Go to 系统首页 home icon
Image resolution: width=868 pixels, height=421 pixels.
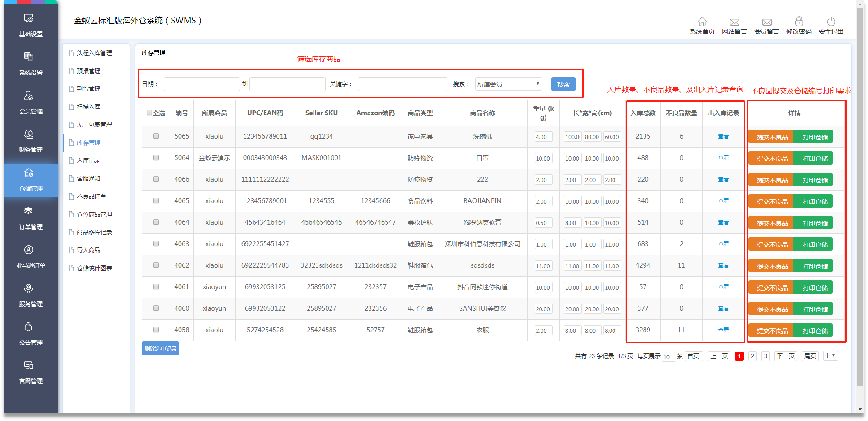tap(702, 22)
